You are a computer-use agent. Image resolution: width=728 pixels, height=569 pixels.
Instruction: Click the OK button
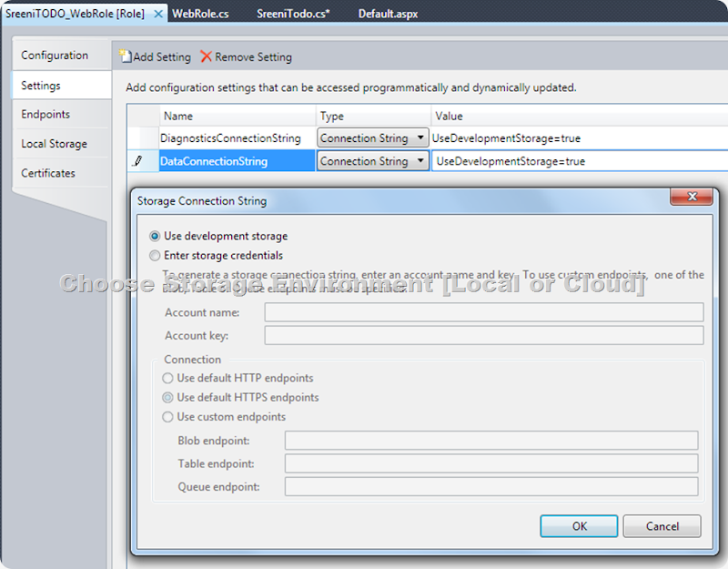579,526
